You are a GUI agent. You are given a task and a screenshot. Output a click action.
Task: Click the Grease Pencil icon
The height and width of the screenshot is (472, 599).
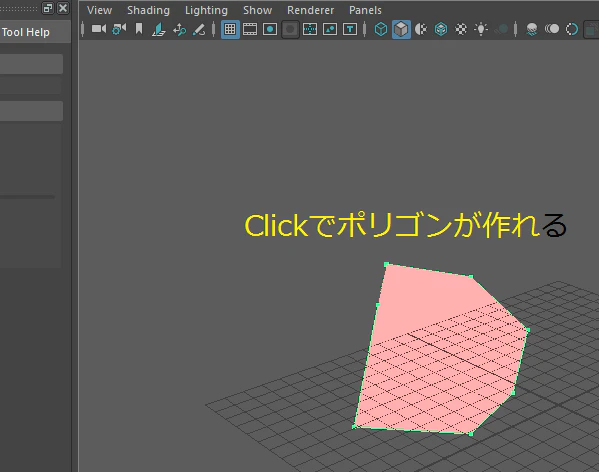[199, 29]
